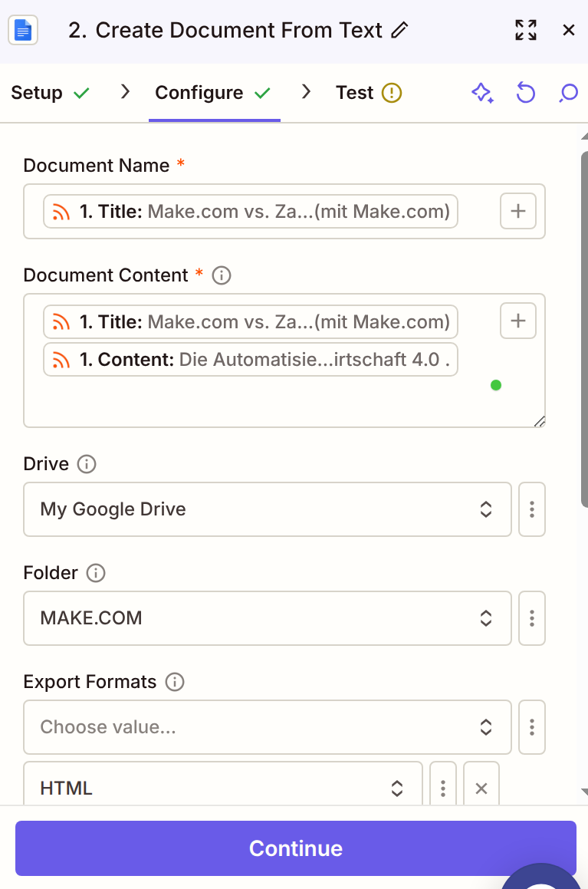Switch to the Test tab
Screen dimensions: 588x889
[368, 92]
